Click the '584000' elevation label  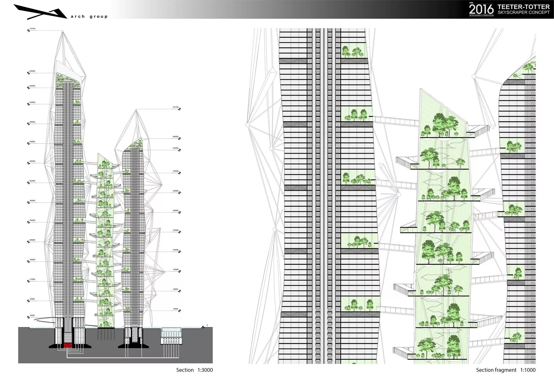[x=32, y=86]
